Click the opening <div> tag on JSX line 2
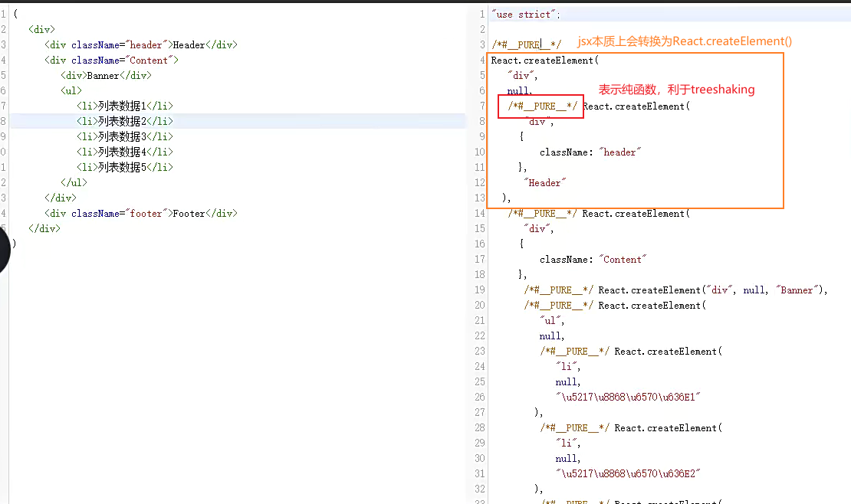The image size is (851, 504). pyautogui.click(x=42, y=29)
